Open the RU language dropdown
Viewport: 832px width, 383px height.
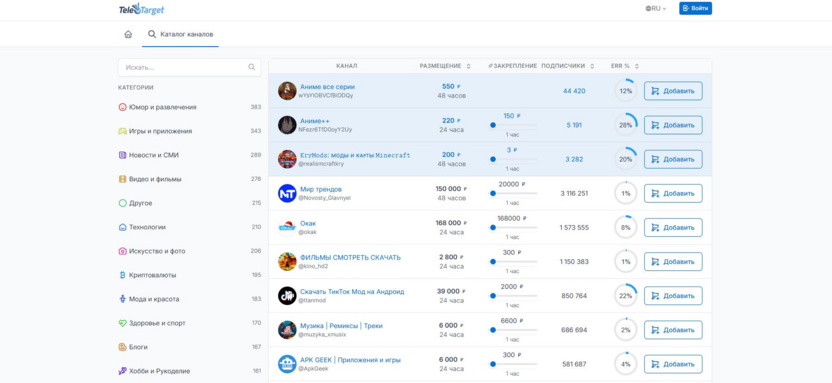[656, 8]
